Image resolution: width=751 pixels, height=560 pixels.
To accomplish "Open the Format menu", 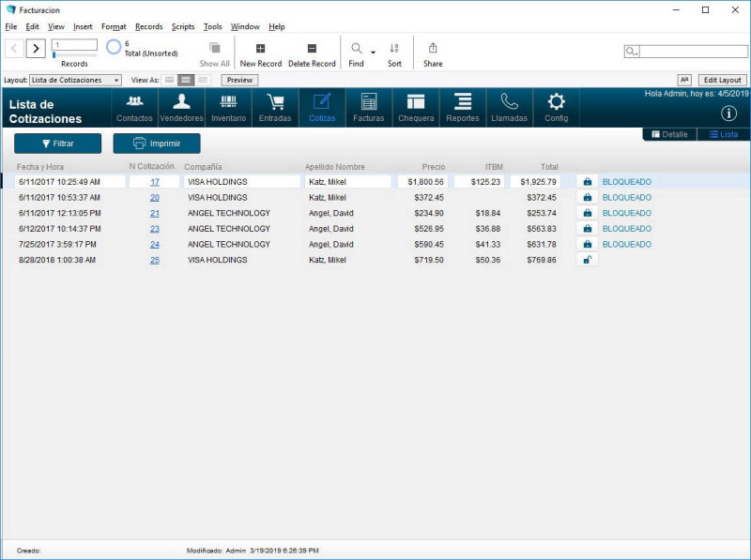I will click(x=114, y=27).
